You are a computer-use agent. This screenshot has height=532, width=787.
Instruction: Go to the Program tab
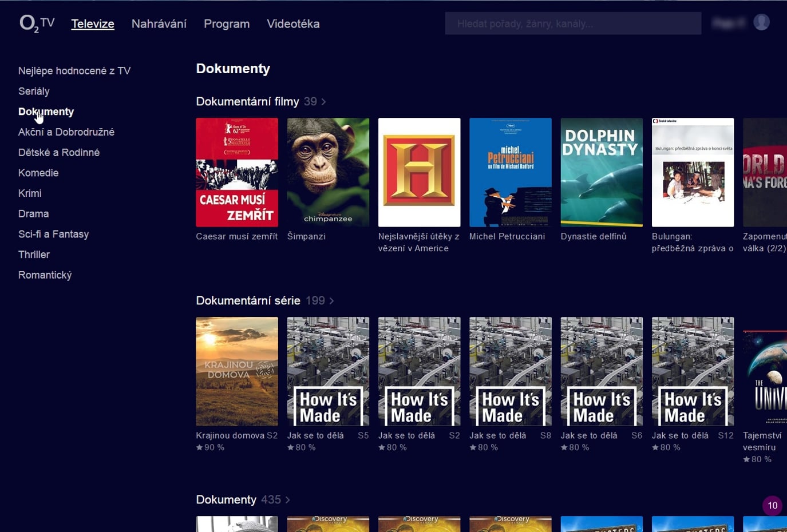pyautogui.click(x=227, y=23)
